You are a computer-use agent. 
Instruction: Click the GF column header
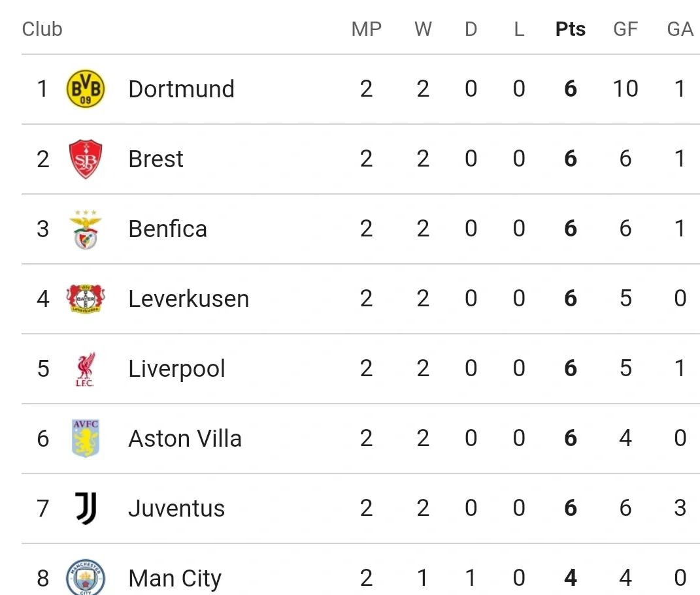pyautogui.click(x=625, y=29)
